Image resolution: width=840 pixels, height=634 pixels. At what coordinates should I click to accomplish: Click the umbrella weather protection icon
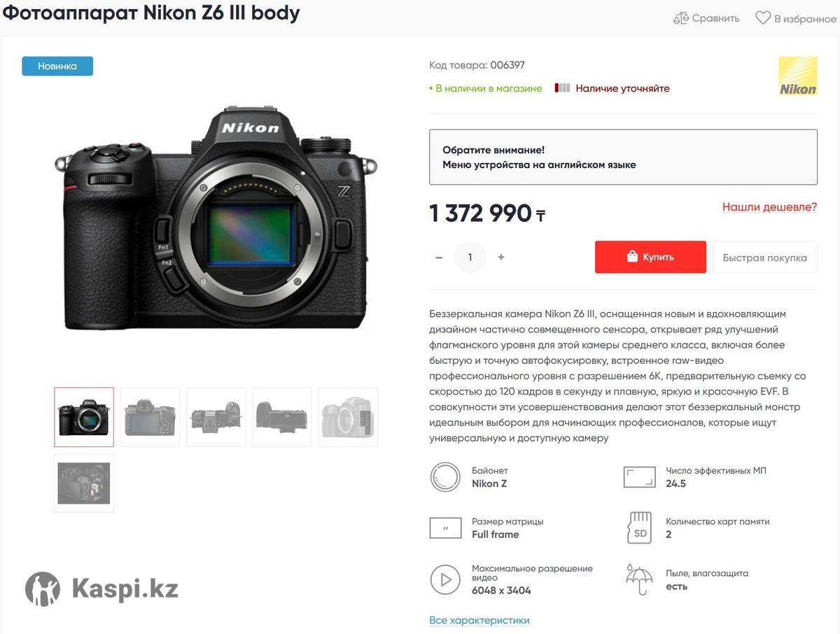tap(639, 579)
